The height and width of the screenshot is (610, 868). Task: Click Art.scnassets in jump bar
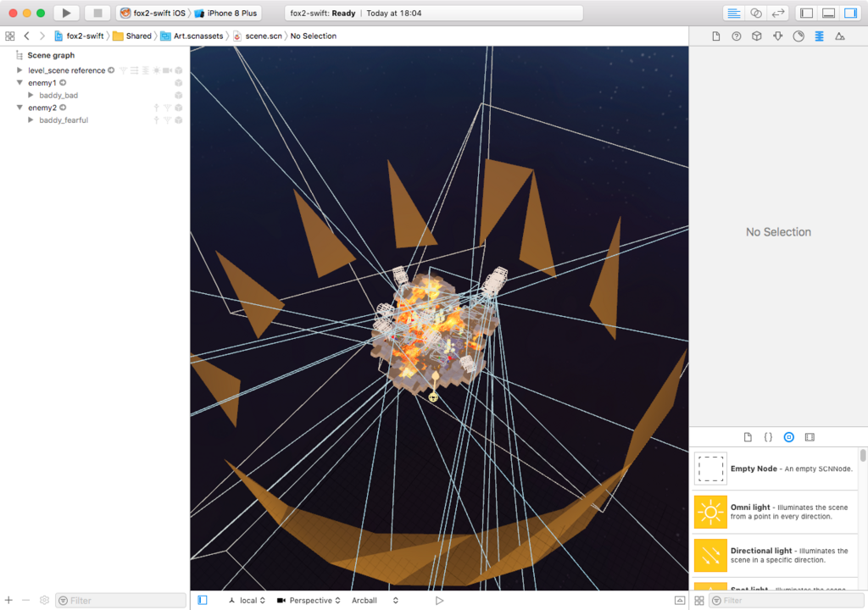tap(192, 36)
